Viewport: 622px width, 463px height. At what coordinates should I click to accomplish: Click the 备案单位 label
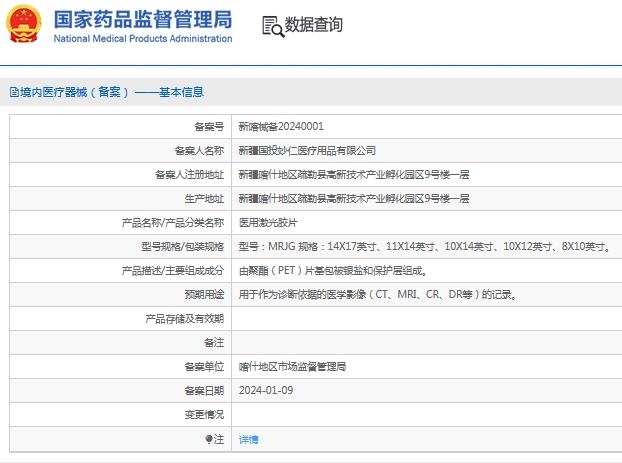tap(204, 367)
